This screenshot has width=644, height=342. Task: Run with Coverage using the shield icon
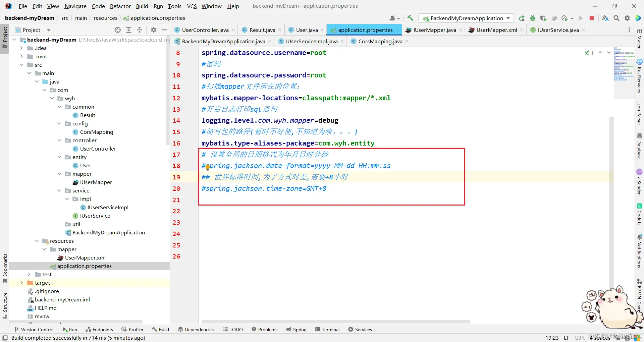[x=543, y=18]
